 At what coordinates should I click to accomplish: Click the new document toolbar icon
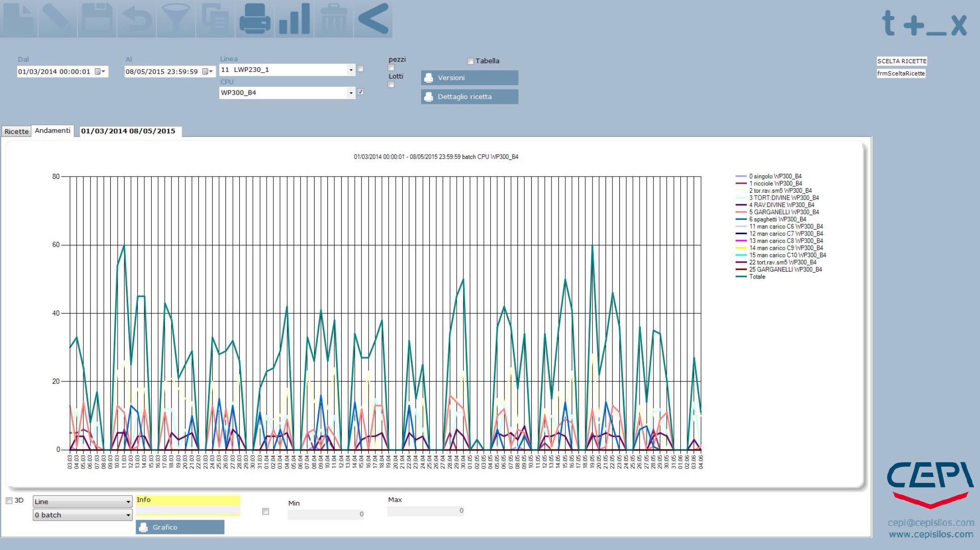pos(18,19)
